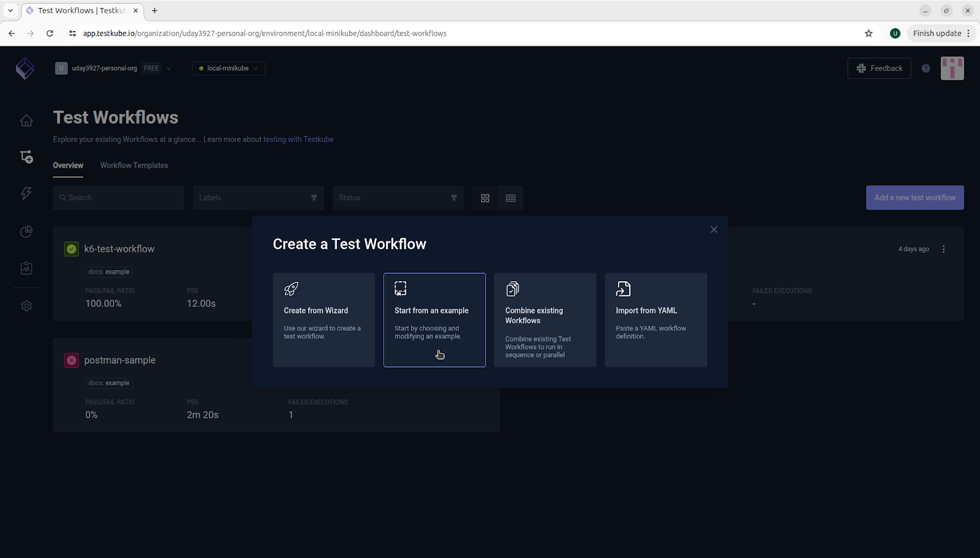Screen dimensions: 980x558
Task: Expand the local-minikube environment dropdown
Action: pos(228,69)
